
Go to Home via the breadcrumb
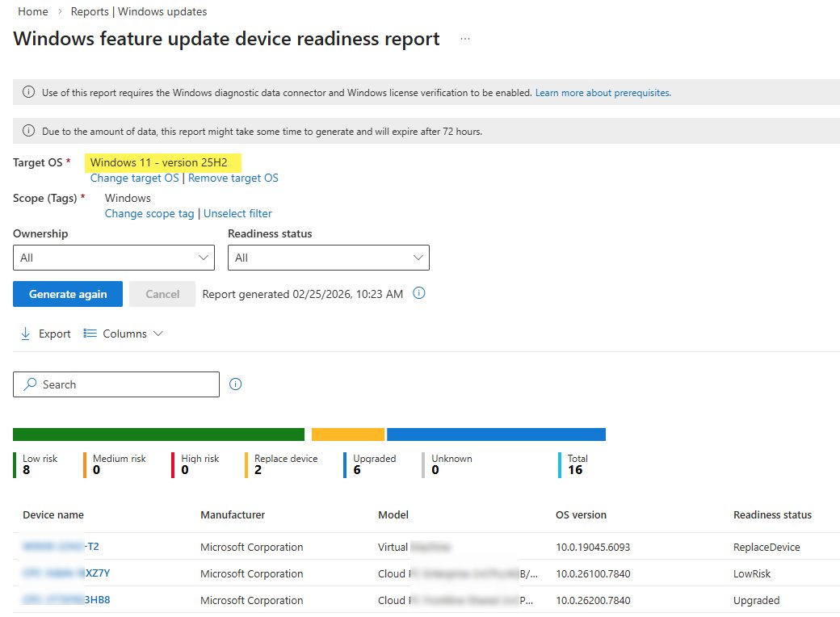[32, 10]
